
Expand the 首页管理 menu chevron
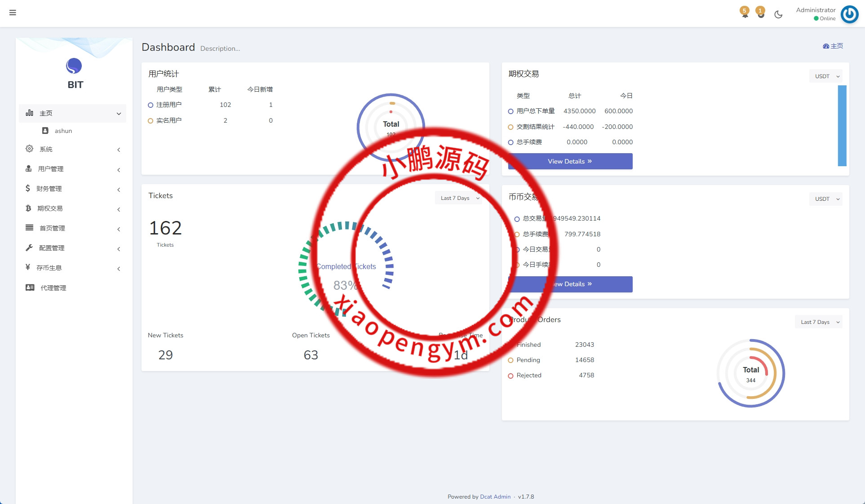[119, 229]
